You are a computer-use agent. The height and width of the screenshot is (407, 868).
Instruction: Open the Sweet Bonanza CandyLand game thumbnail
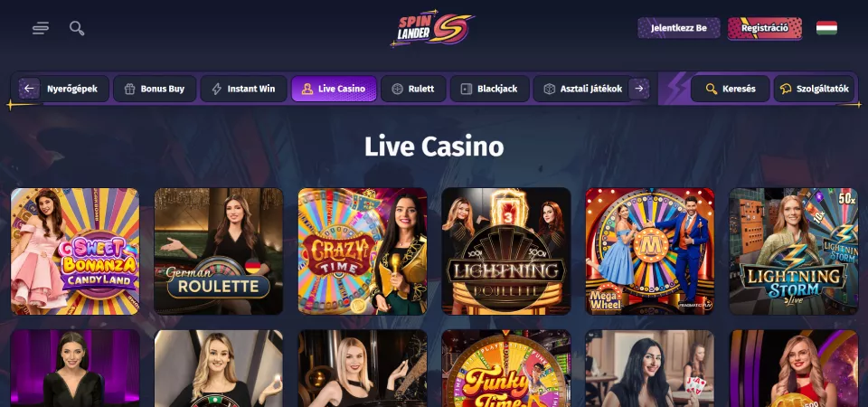tap(75, 251)
